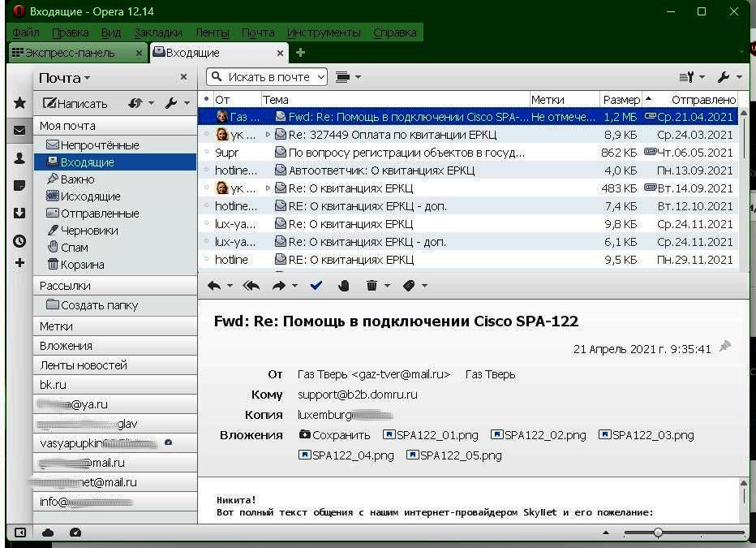Click the Создать папку item
Image resolution: width=756 pixels, height=548 pixels.
click(x=115, y=305)
